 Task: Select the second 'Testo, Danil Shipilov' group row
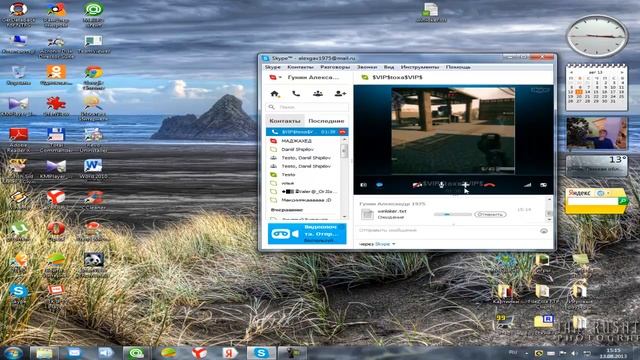tap(303, 167)
